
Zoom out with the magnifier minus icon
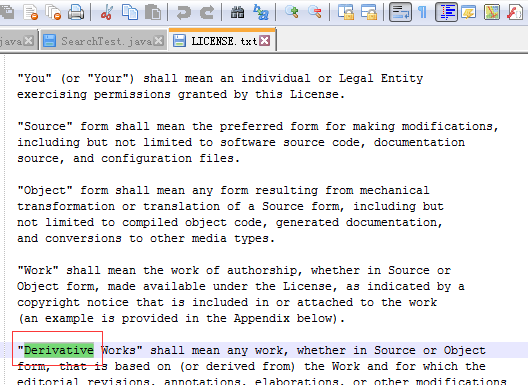point(315,12)
